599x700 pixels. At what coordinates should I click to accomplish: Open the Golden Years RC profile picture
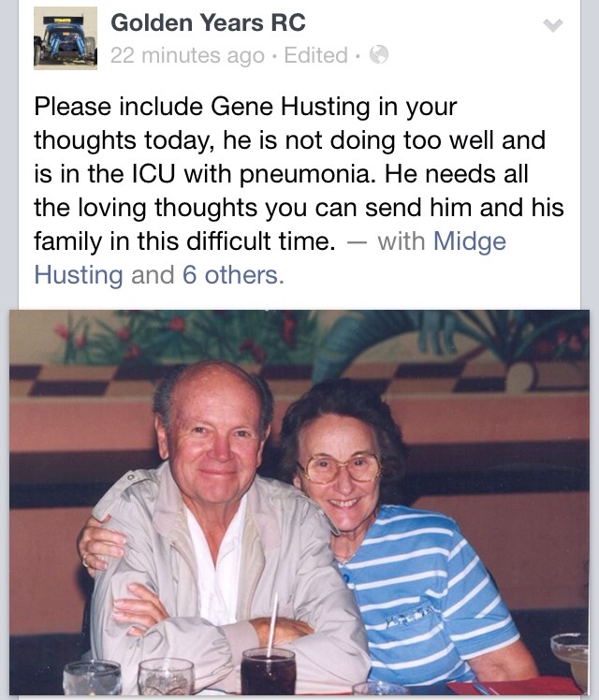click(x=66, y=38)
